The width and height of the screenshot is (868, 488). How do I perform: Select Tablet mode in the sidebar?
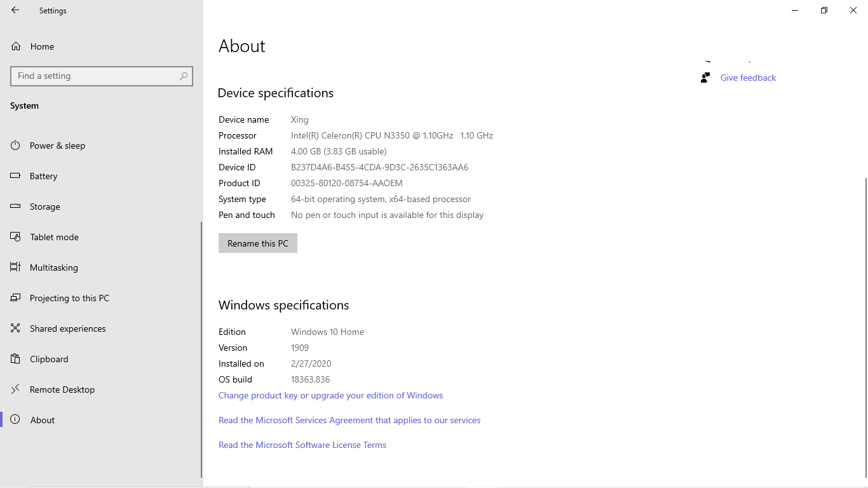click(x=100, y=237)
